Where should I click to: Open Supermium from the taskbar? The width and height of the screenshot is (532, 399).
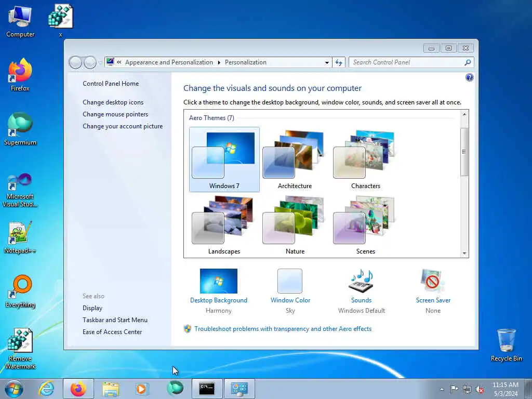175,389
